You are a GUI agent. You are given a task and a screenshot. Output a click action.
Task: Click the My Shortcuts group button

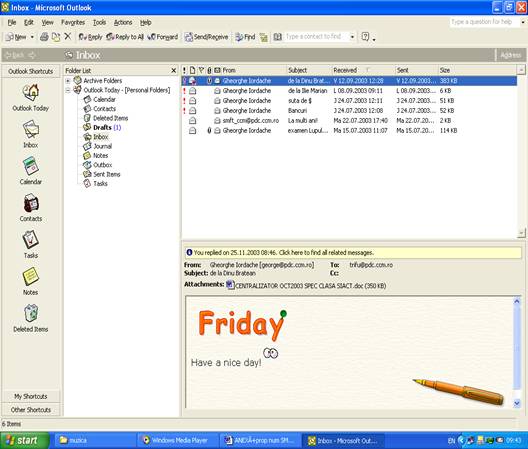(x=31, y=396)
